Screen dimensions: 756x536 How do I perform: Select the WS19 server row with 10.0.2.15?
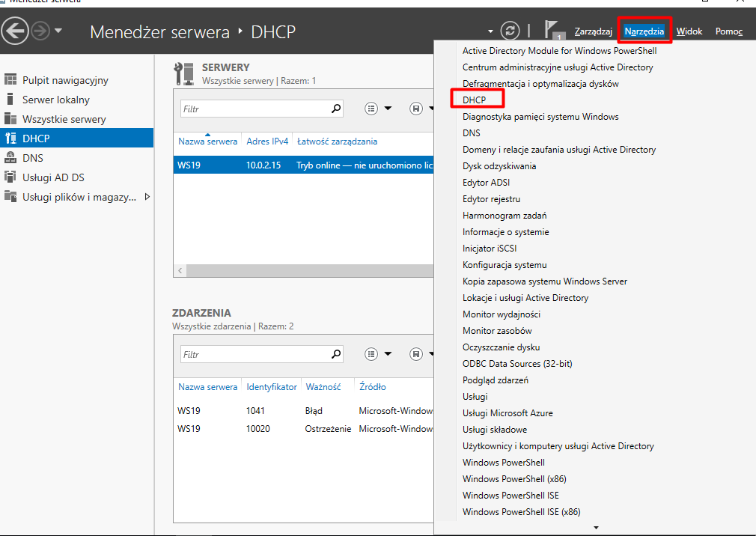coord(299,165)
